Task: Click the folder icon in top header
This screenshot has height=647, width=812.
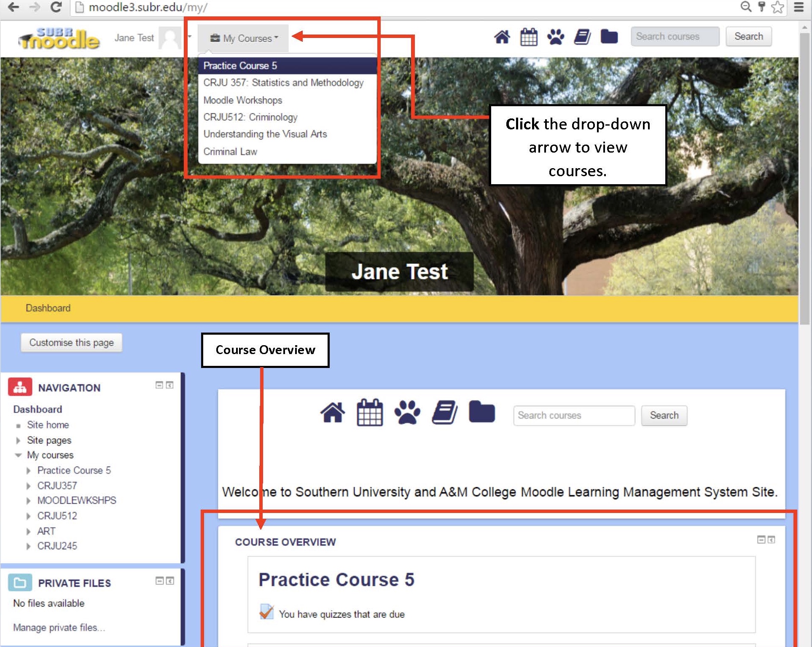Action: [x=609, y=37]
